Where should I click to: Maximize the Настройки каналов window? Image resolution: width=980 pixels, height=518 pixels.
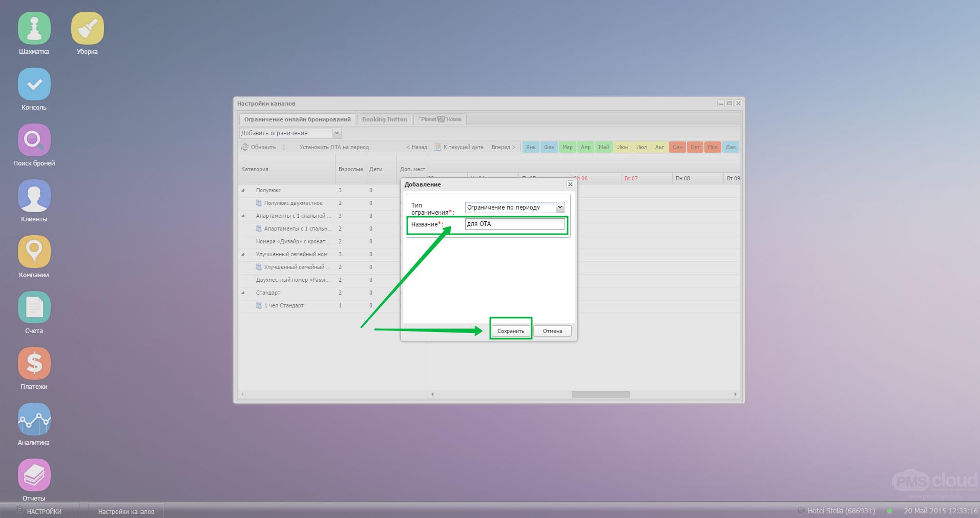click(x=729, y=103)
